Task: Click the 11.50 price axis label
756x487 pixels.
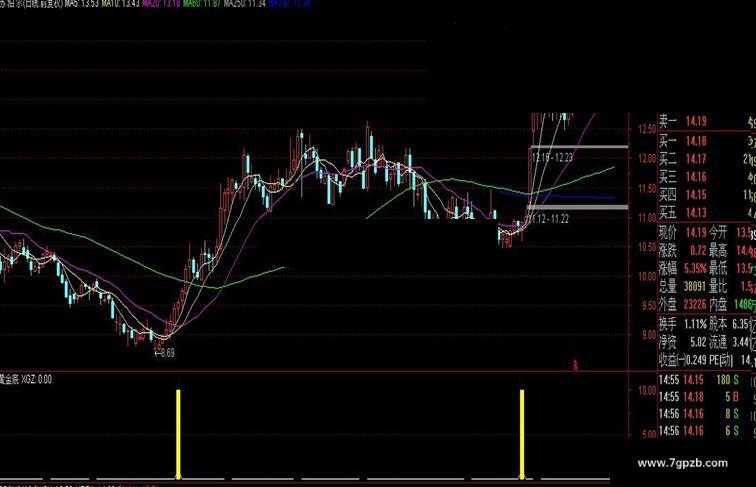Action: (x=647, y=189)
